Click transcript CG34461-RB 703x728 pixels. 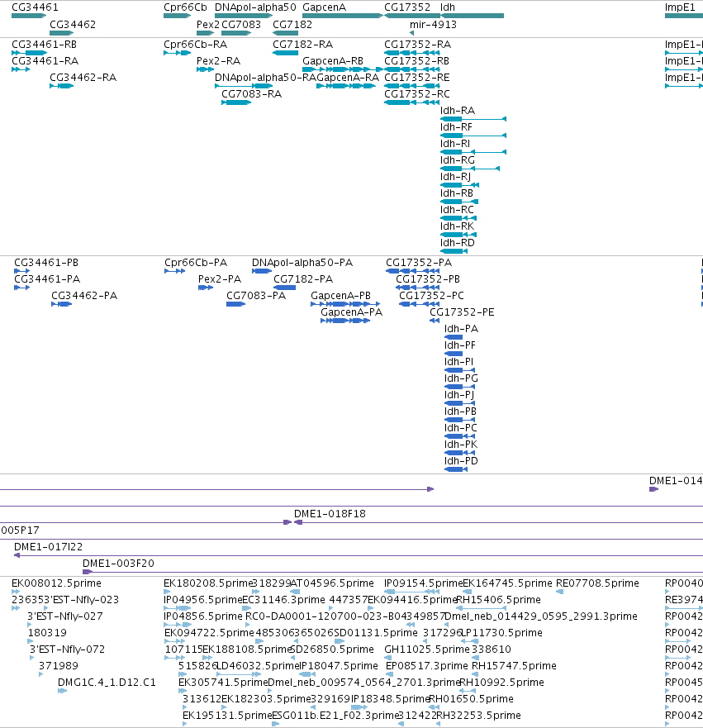29,53
